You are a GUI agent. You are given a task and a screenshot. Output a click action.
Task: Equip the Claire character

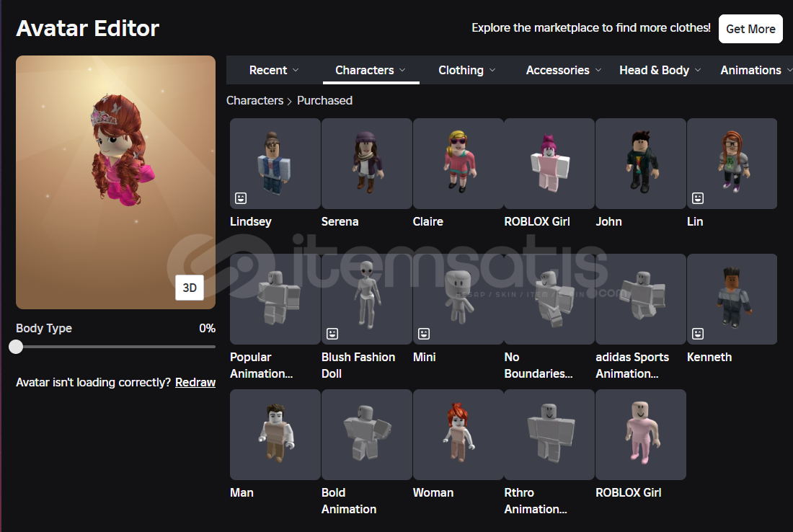(458, 164)
